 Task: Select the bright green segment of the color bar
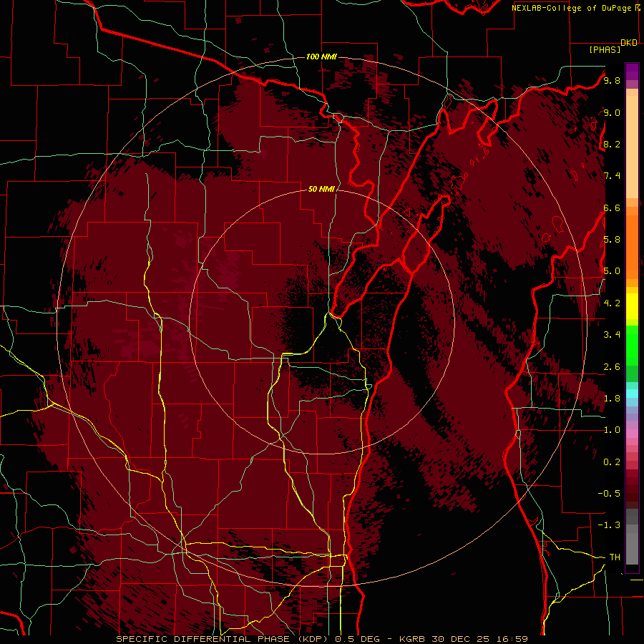click(x=632, y=345)
